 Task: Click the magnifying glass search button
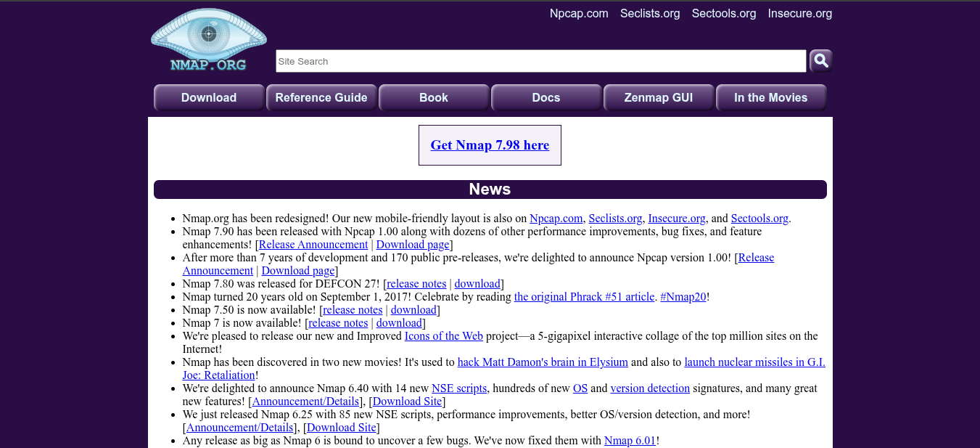point(821,61)
